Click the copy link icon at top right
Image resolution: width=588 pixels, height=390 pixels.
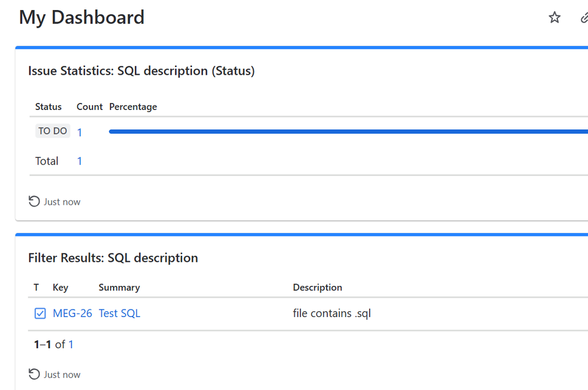pos(583,18)
